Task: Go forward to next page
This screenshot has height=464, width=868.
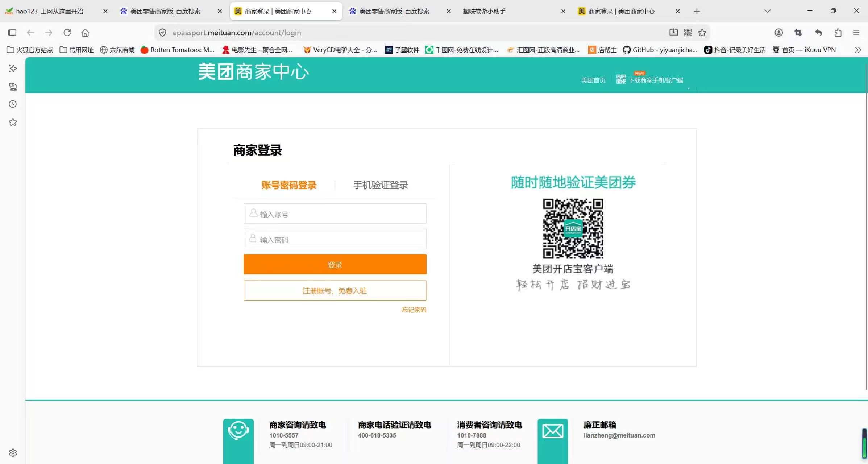Action: coord(49,33)
